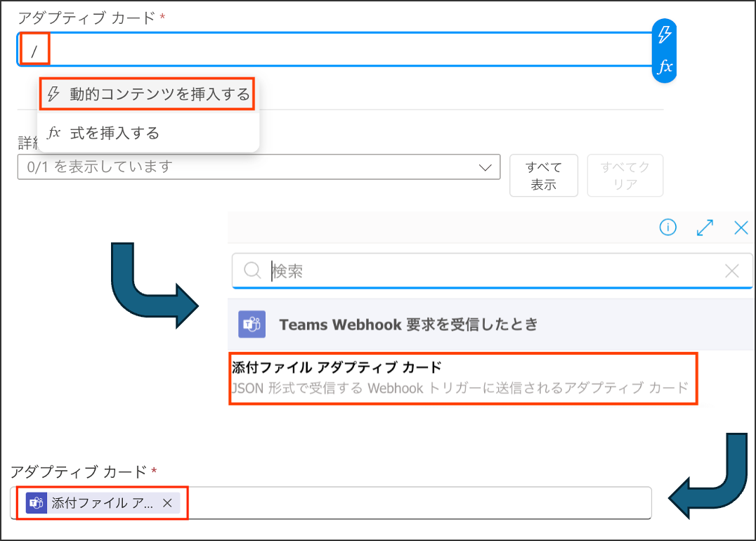Click the magnifier icon in the search box

pyautogui.click(x=252, y=270)
